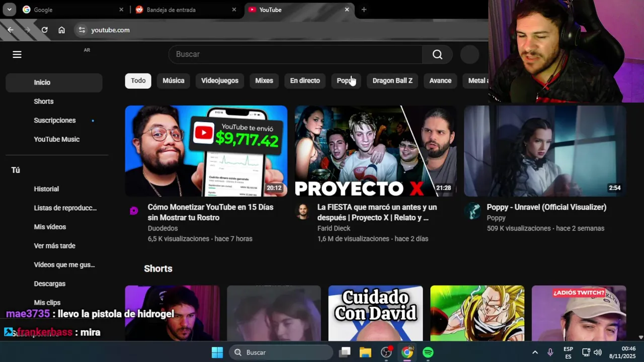Click the search magnifier button
Screen dimensions: 644x362
tap(437, 54)
